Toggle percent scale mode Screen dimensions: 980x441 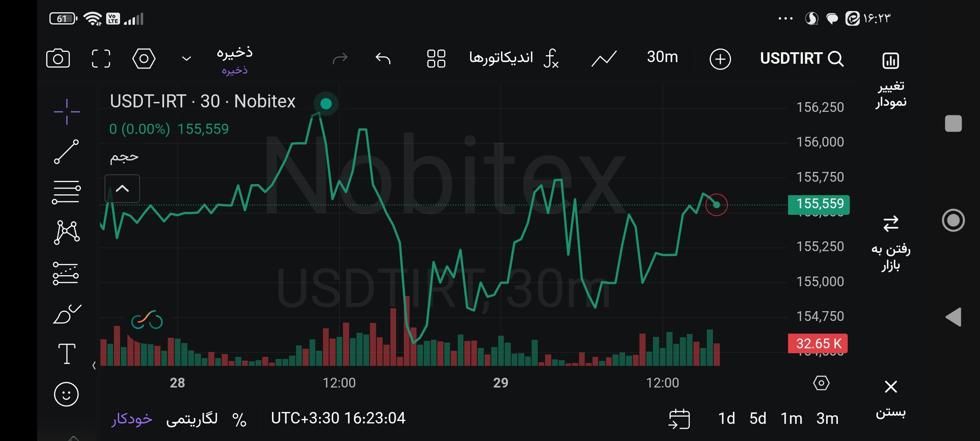click(239, 419)
